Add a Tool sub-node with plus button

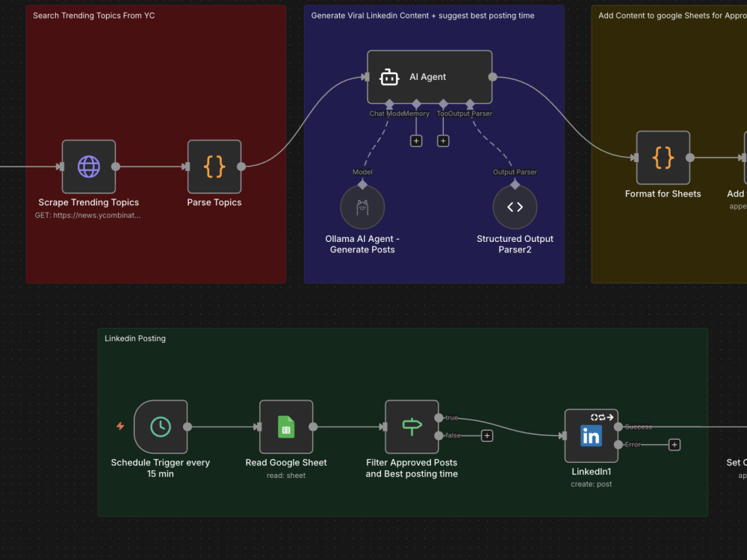[443, 141]
